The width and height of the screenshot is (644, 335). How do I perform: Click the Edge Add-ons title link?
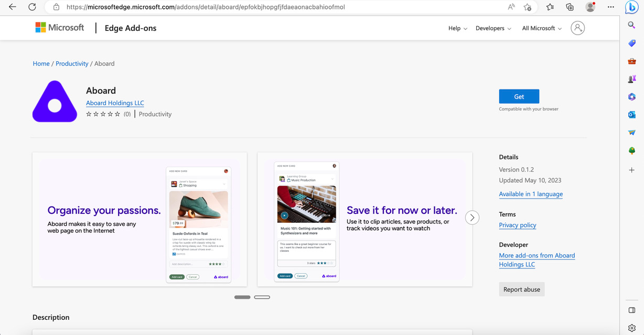[131, 28]
